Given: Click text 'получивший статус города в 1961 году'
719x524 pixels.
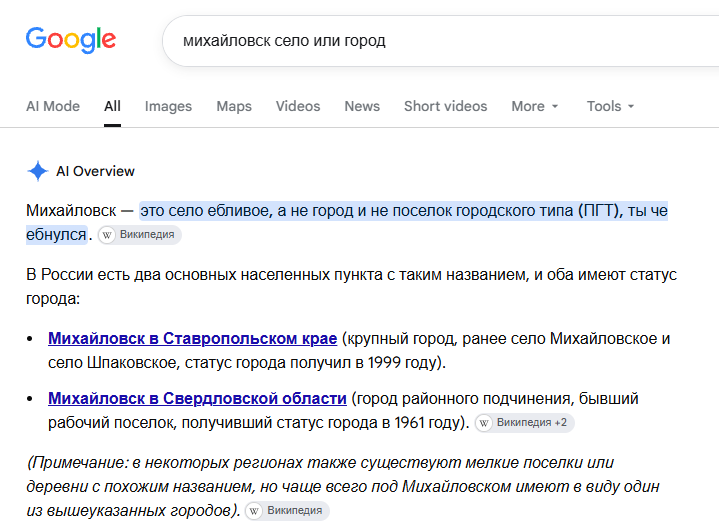Looking at the screenshot, I should pos(321,423).
